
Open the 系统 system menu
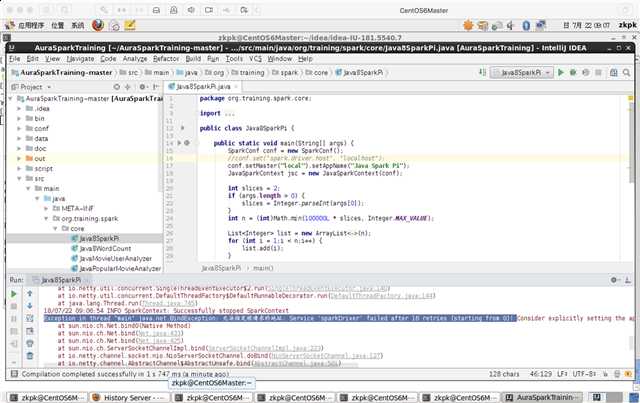pos(78,25)
